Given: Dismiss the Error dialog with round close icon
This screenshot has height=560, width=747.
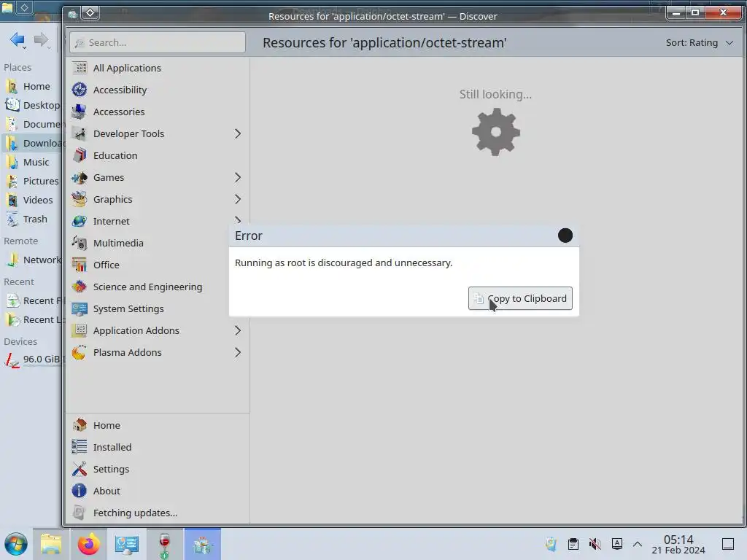Looking at the screenshot, I should click(565, 236).
